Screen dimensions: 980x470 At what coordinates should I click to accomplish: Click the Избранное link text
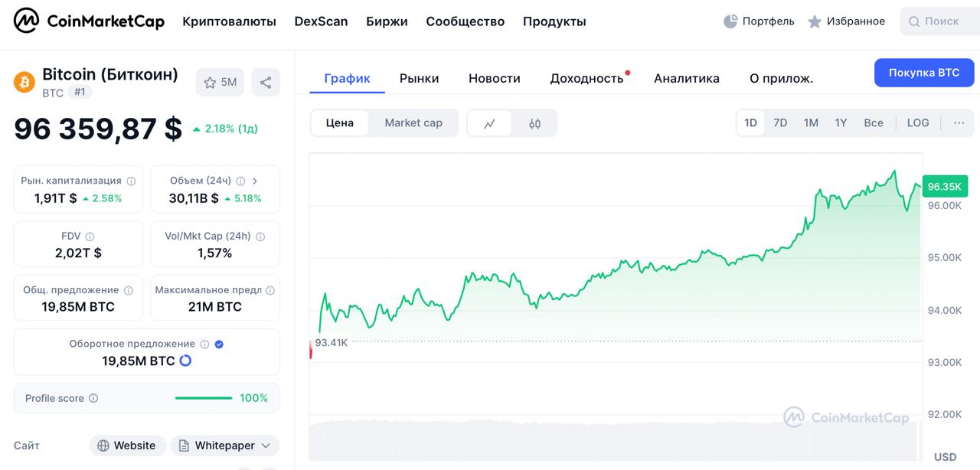[856, 21]
